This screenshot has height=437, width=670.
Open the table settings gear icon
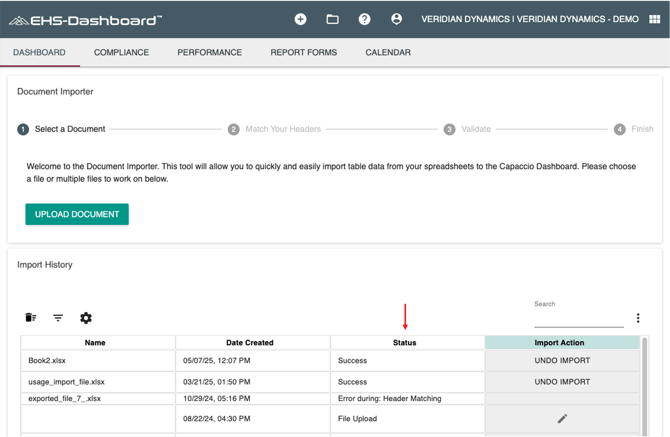coord(86,318)
